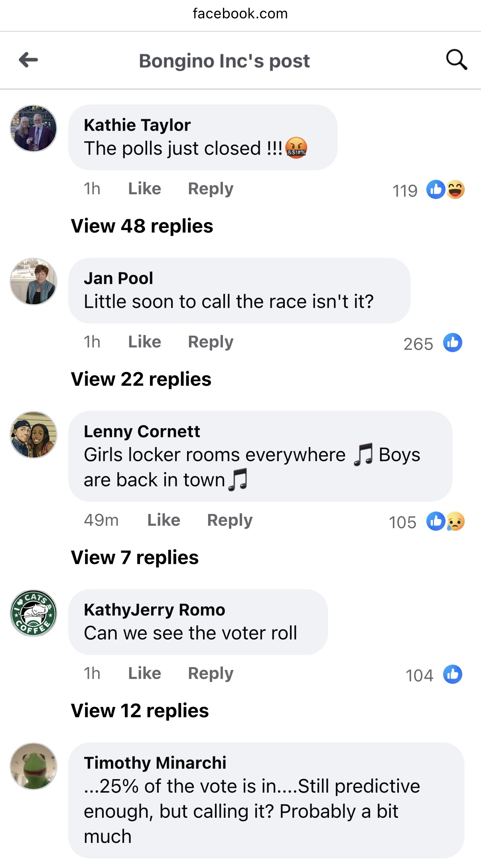Open Jan Pool's profile picture
The height and width of the screenshot is (868, 481).
[x=34, y=281]
